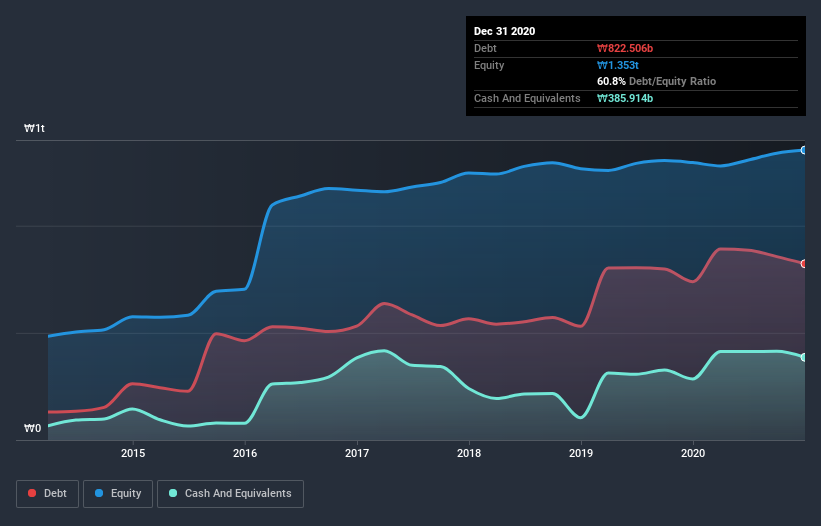The image size is (821, 526).
Task: Click the 2018 x-axis label
Action: (x=469, y=453)
